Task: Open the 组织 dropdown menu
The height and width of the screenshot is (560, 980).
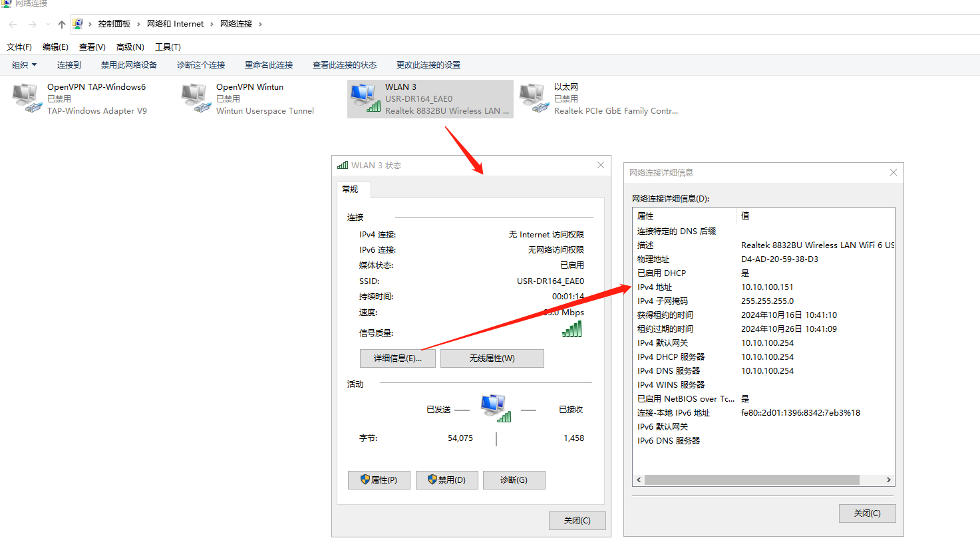Action: point(25,65)
